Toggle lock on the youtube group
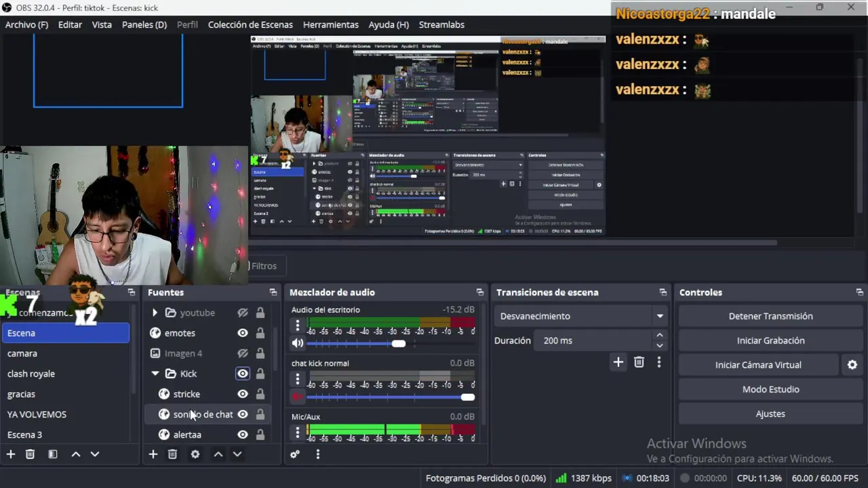868x488 pixels. click(260, 312)
